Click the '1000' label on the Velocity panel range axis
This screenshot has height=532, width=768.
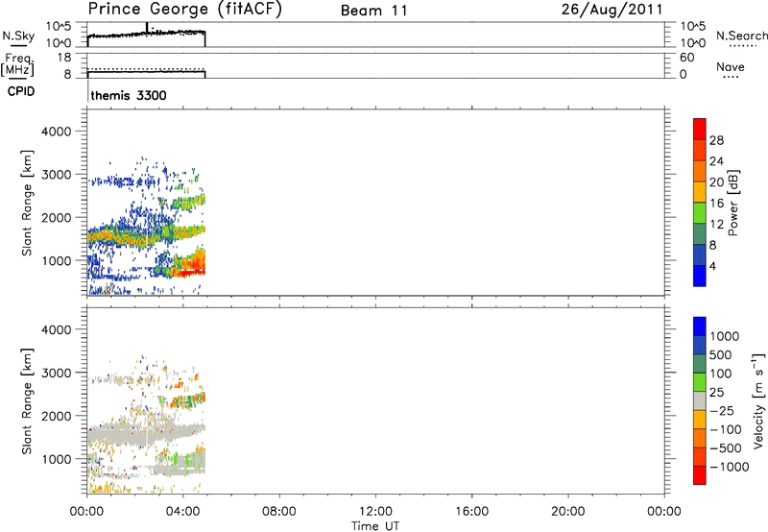[x=57, y=459]
